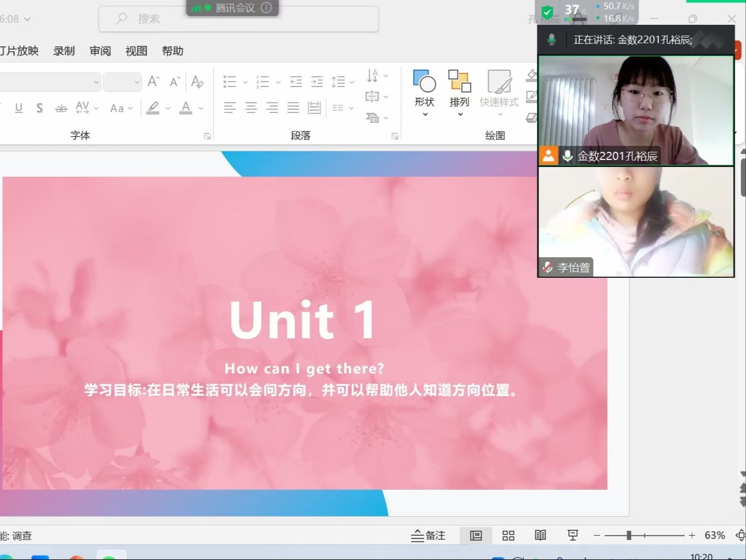Viewport: 746px width, 560px height.
Task: Apply the text shadow S icon
Action: click(39, 108)
